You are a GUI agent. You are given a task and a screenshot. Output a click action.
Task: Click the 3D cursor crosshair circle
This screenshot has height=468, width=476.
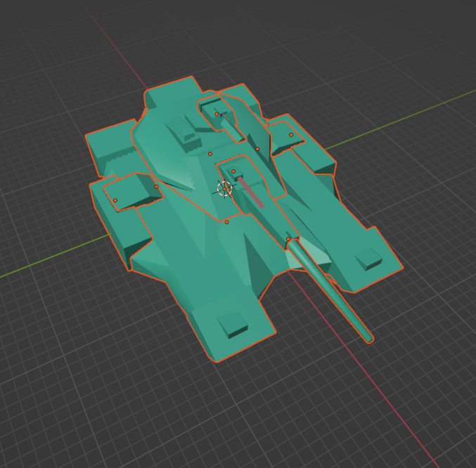225,188
